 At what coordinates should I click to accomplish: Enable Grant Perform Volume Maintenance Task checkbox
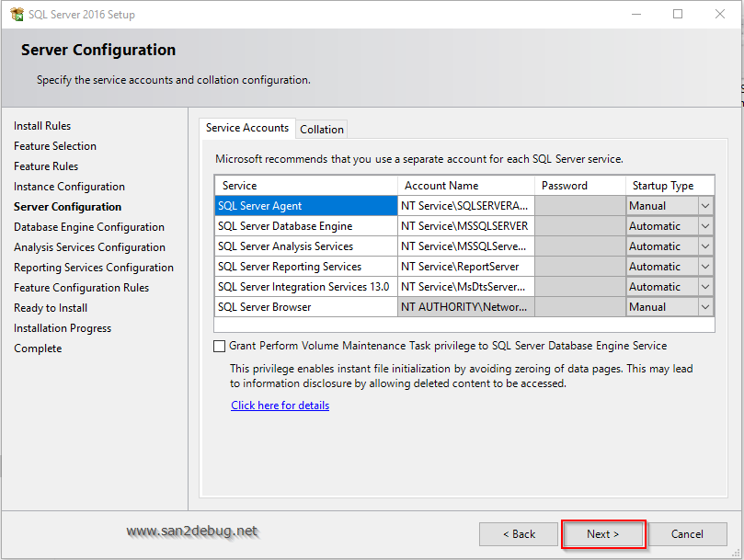tap(219, 347)
